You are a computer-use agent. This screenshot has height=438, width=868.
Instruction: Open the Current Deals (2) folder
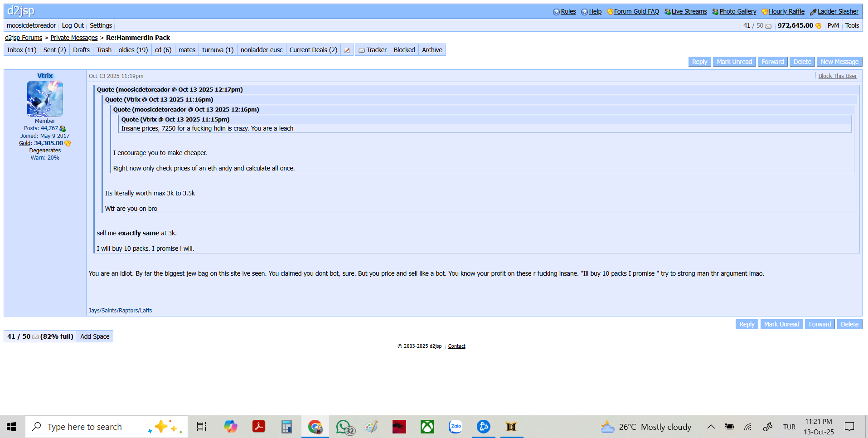[313, 50]
